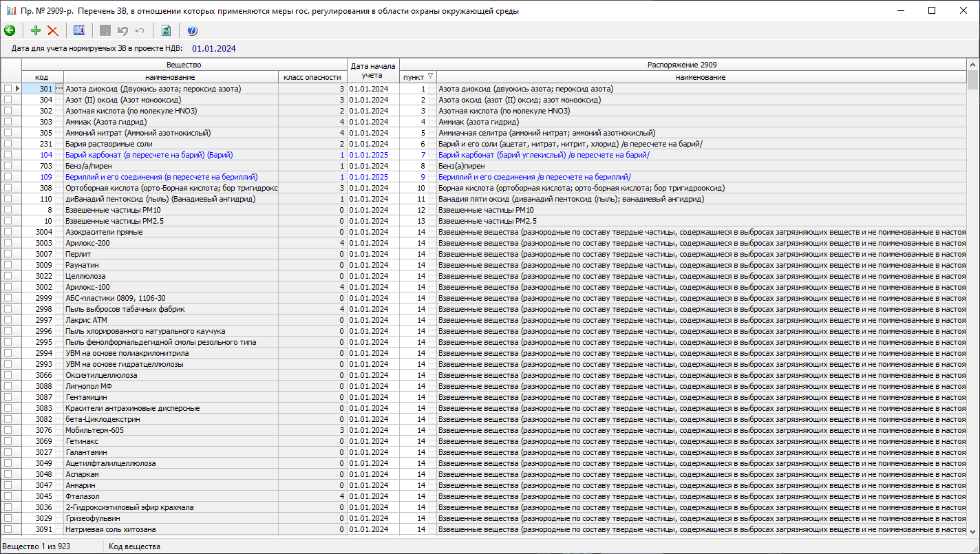Viewport: 980px width, 554px height.
Task: Refresh the list with green arrows icon
Action: (166, 30)
